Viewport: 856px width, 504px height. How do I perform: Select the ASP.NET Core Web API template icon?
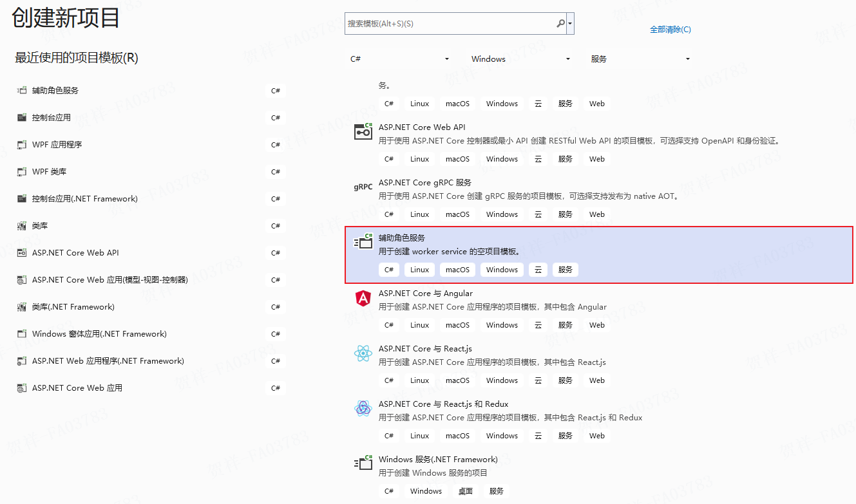click(363, 131)
